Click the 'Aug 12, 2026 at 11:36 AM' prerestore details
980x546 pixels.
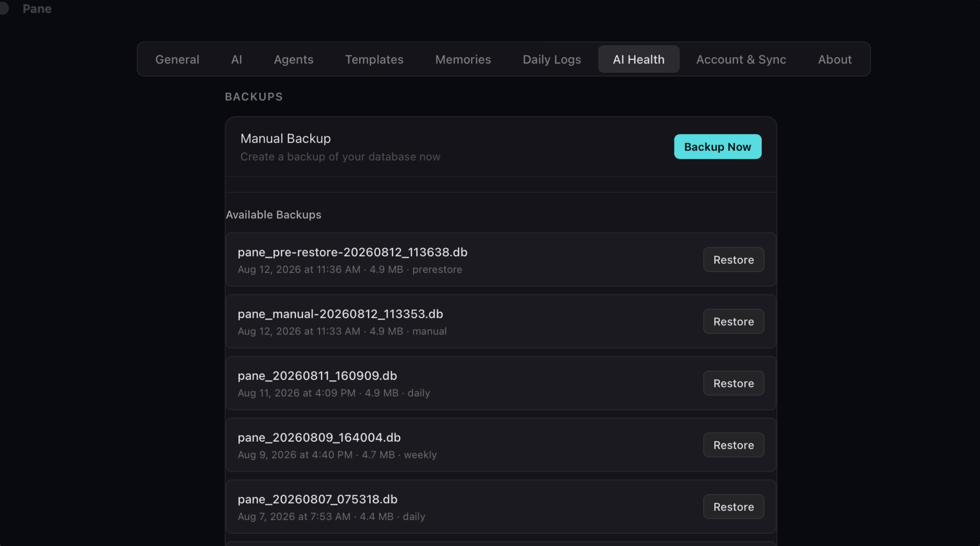[350, 270]
